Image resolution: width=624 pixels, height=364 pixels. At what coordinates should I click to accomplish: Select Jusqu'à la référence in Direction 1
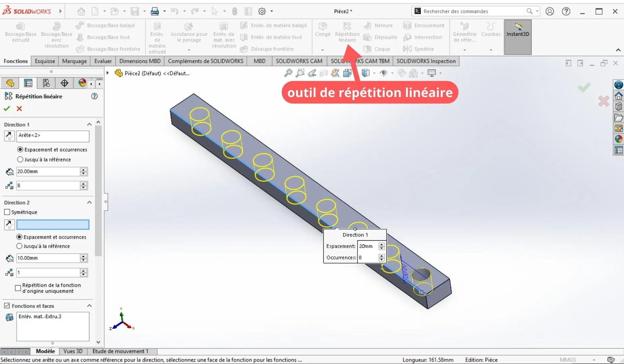pos(20,159)
